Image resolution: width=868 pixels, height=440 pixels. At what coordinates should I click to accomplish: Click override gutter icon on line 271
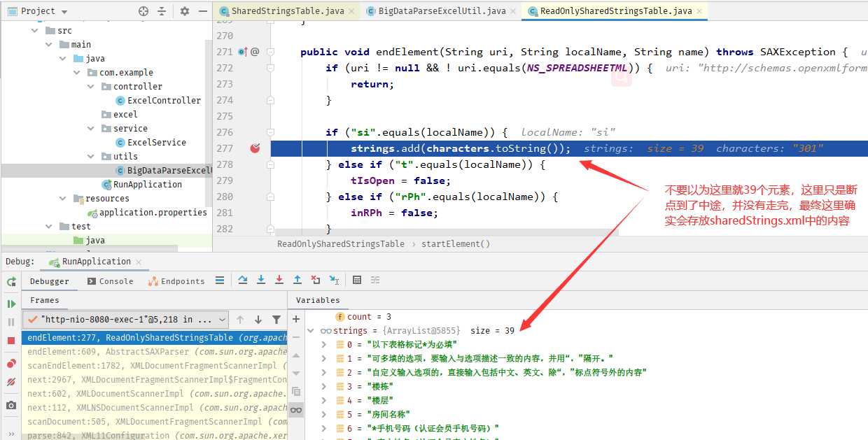[x=242, y=52]
